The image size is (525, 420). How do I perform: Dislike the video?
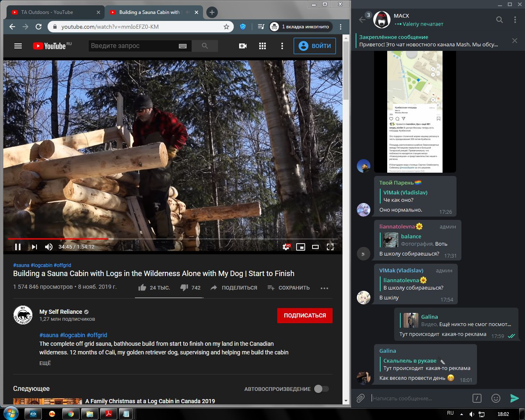pos(190,288)
